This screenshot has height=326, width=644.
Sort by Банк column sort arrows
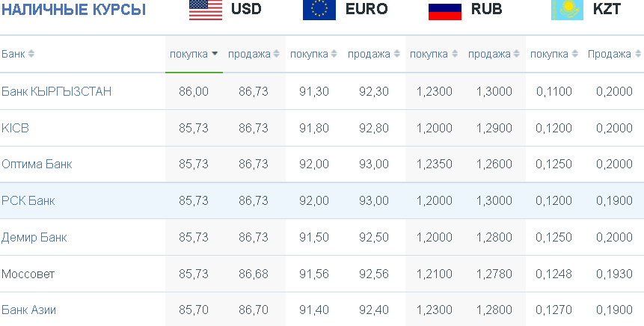tap(31, 54)
